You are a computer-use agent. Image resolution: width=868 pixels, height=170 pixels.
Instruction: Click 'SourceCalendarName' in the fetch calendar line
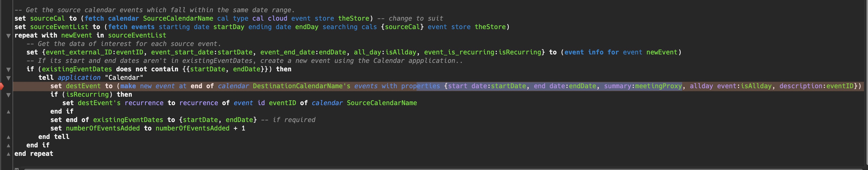point(178,18)
